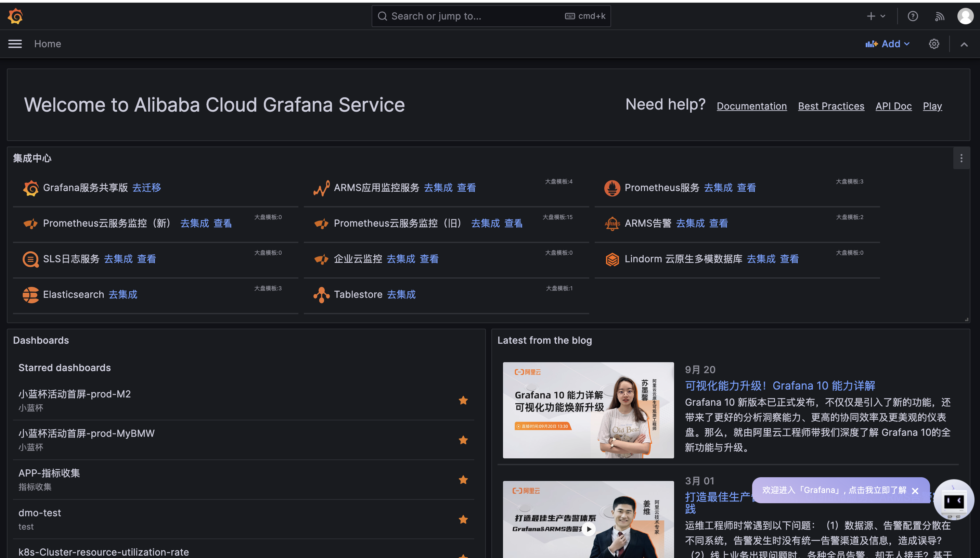Click the 企业云监控 icon
This screenshot has width=980, height=558.
coord(321,259)
